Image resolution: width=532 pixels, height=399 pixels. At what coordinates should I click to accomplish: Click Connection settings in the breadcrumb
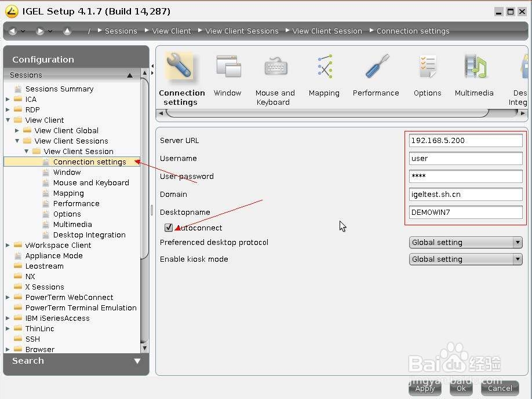[413, 31]
